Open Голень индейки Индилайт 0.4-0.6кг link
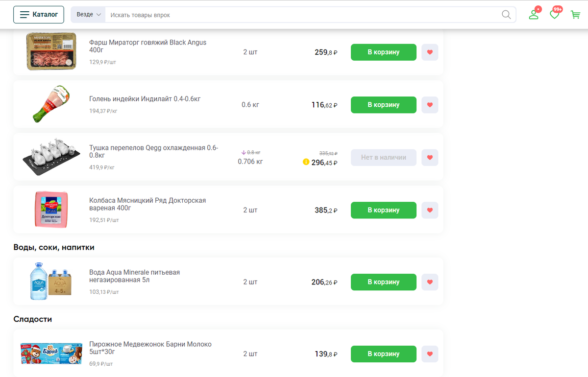 (x=145, y=99)
